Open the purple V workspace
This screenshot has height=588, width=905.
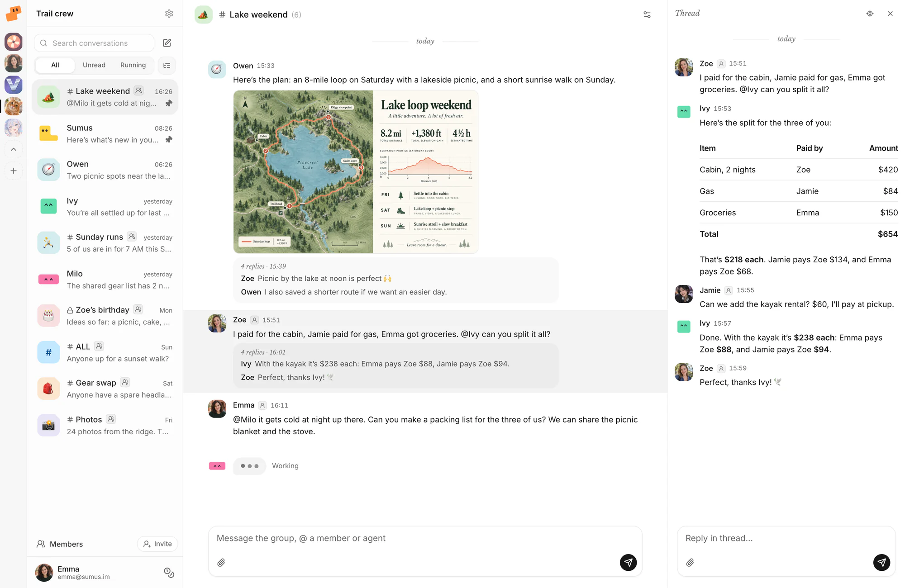click(14, 85)
